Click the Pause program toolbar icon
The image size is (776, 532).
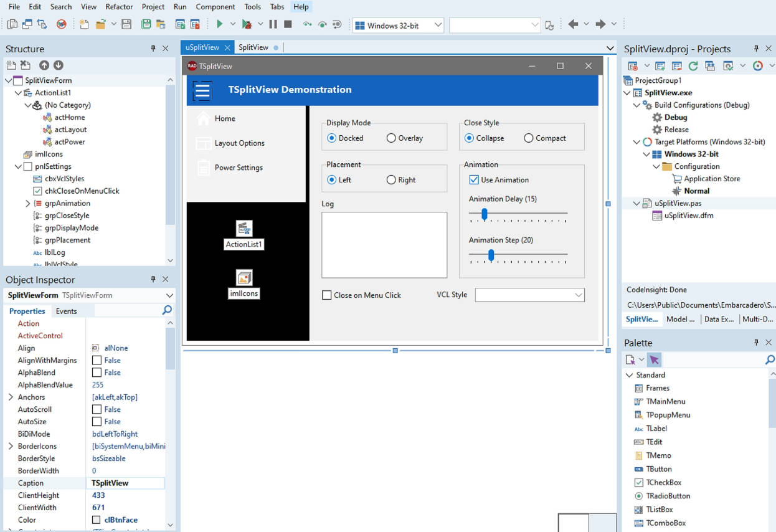pyautogui.click(x=273, y=24)
